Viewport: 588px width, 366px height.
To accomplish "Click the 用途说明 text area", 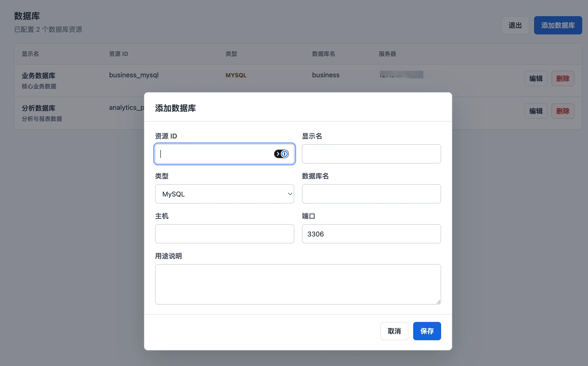I will (298, 284).
